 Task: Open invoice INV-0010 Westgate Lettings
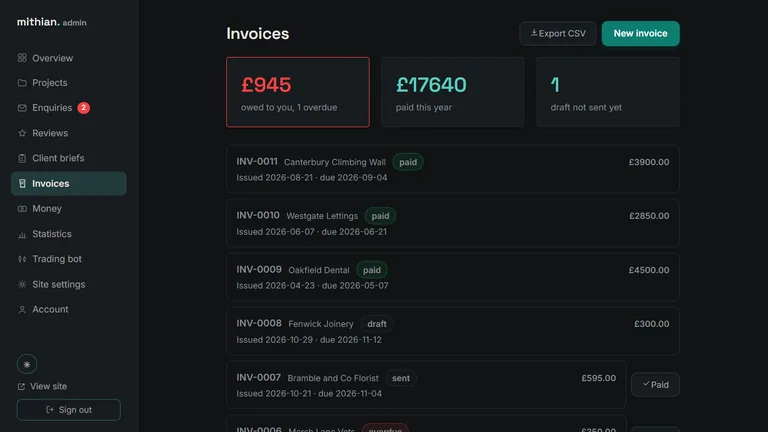(453, 223)
